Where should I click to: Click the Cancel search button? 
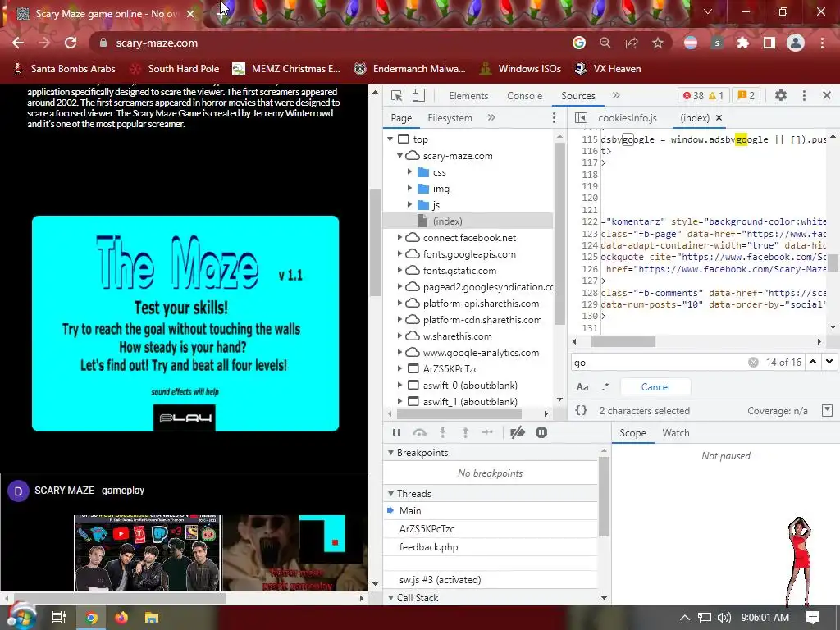click(x=655, y=387)
